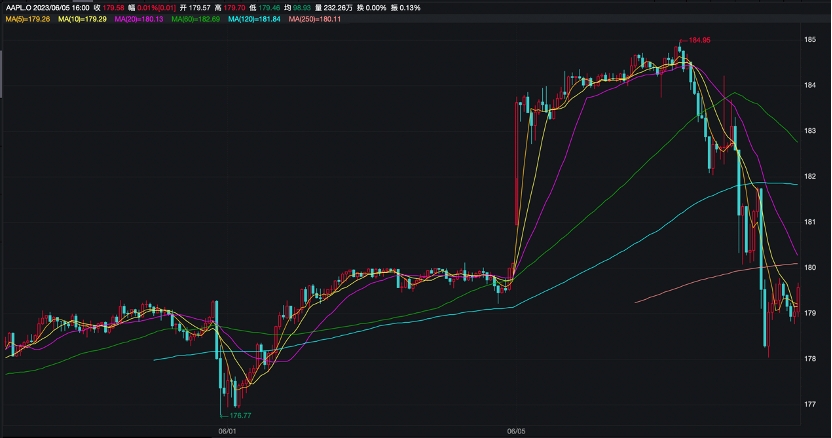Click the 185 price axis label
Viewport: 832px width, 438px height.
(810, 40)
